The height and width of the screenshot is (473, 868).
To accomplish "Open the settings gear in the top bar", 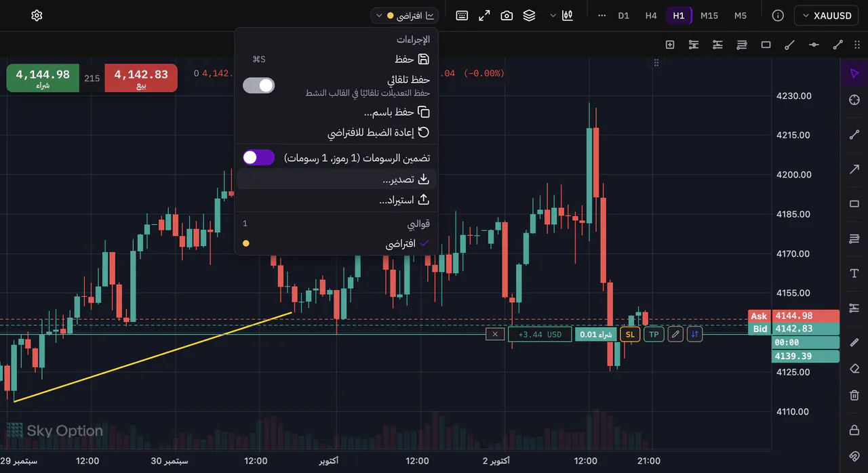I will pos(37,16).
